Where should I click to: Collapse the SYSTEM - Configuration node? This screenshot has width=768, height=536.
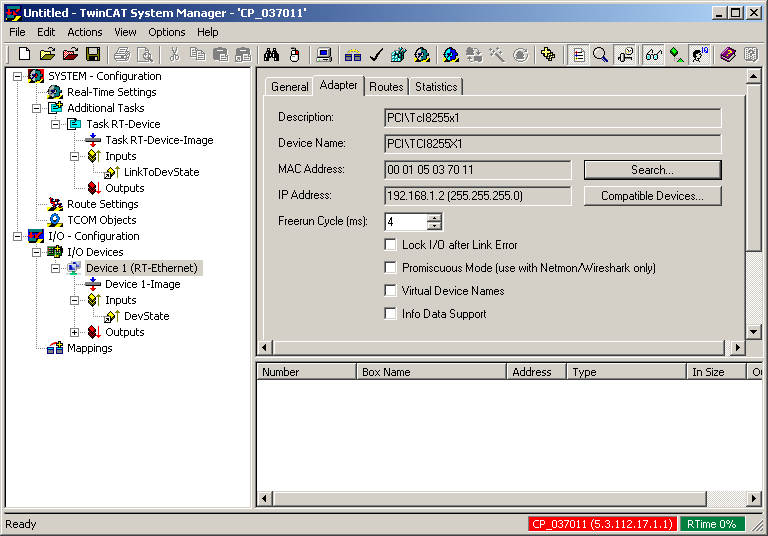point(18,76)
